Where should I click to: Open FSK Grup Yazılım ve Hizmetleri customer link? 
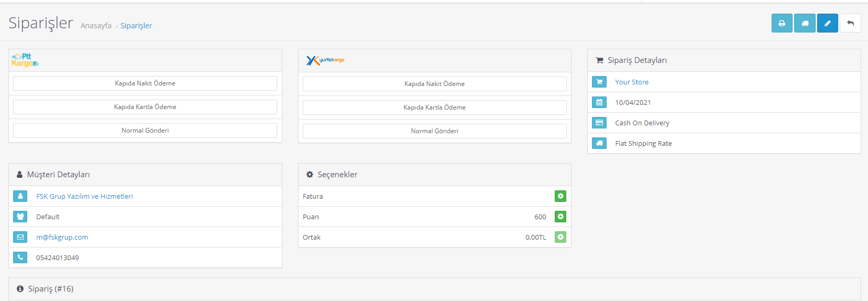point(84,196)
